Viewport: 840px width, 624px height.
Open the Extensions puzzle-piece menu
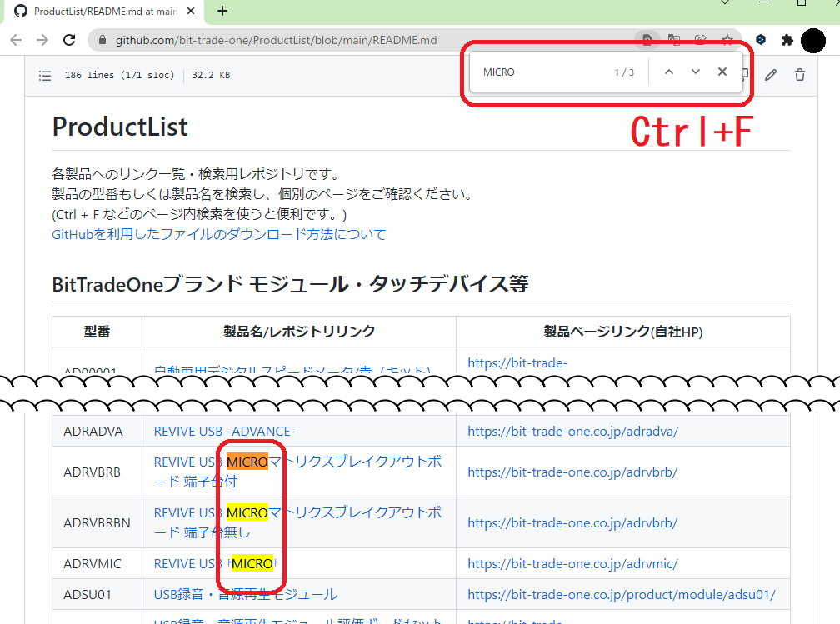tap(787, 40)
